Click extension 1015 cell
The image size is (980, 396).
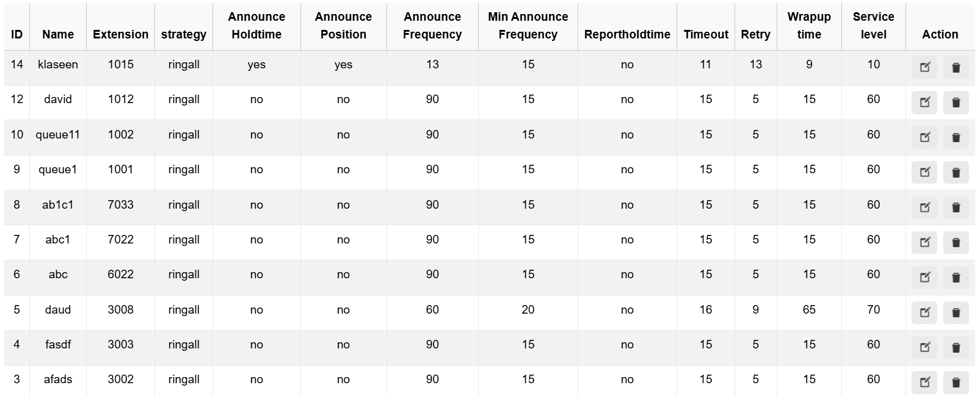tap(120, 64)
